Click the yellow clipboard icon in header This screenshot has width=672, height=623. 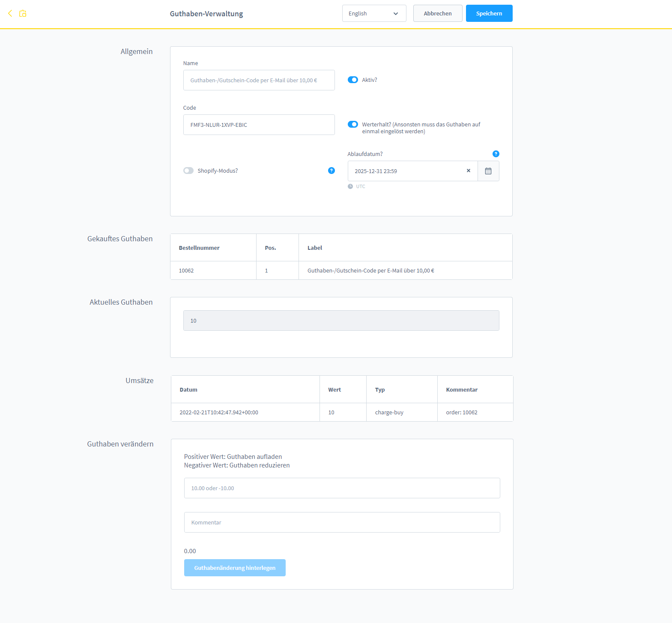click(x=23, y=14)
